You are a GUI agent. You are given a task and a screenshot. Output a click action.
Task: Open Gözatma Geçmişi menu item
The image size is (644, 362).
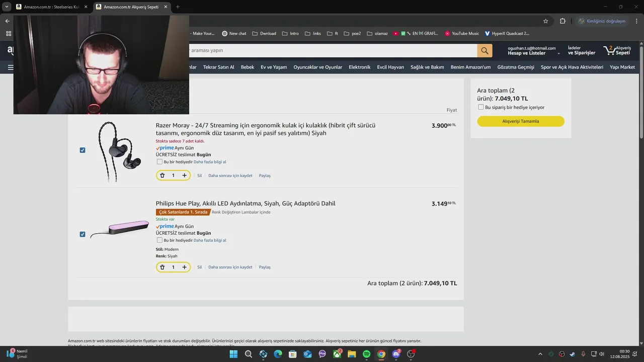point(516,67)
